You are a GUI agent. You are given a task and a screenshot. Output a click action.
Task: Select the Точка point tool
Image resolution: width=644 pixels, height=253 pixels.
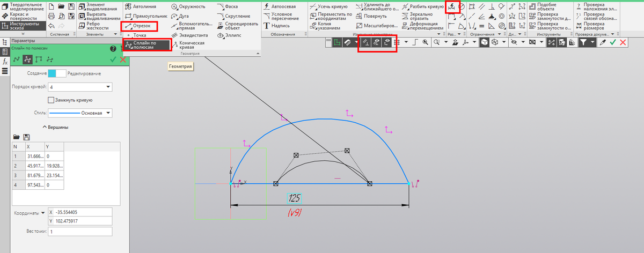point(136,35)
